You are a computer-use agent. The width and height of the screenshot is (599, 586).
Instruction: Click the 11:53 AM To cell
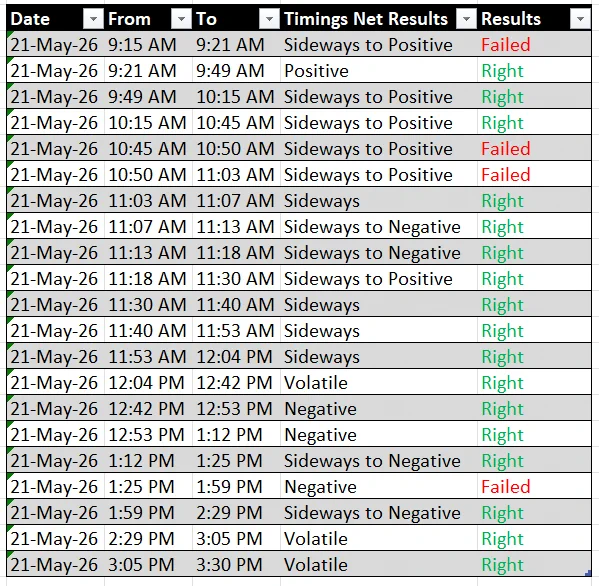pos(236,330)
